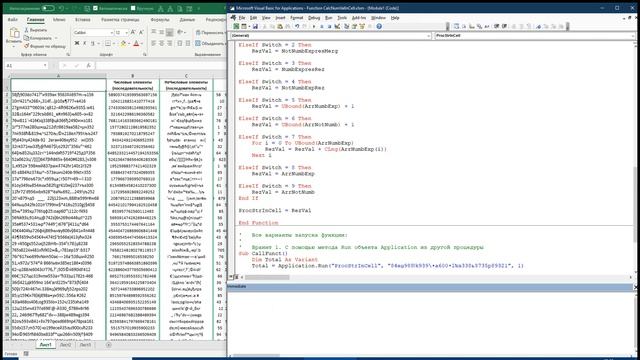This screenshot has height=360, width=640.
Task: Click the Merge cells (Объединить) icon
Action: (x=198, y=43)
